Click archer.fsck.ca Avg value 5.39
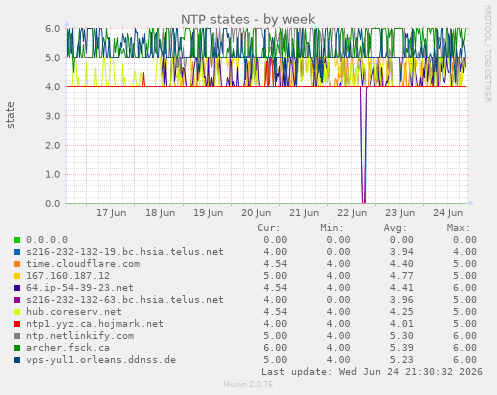Screen dimensions: 497x395 tap(402, 348)
